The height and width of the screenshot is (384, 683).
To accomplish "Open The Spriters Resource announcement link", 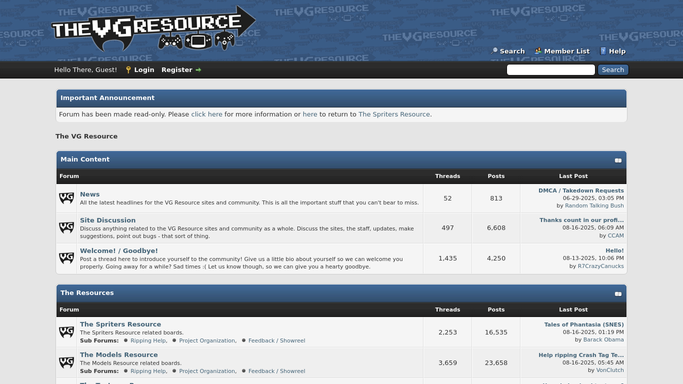I will (394, 114).
